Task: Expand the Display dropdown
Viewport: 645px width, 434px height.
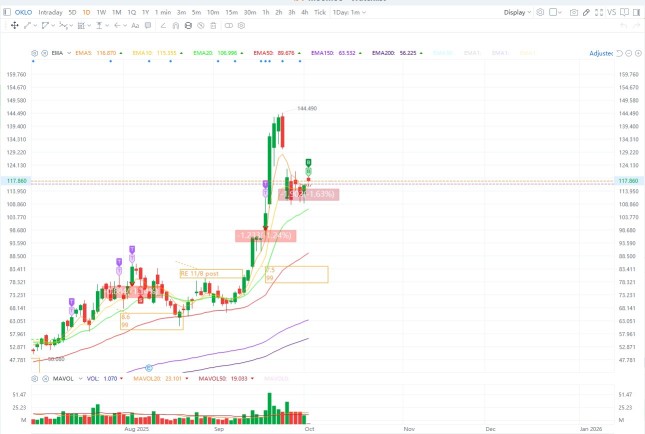Action: 517,12
